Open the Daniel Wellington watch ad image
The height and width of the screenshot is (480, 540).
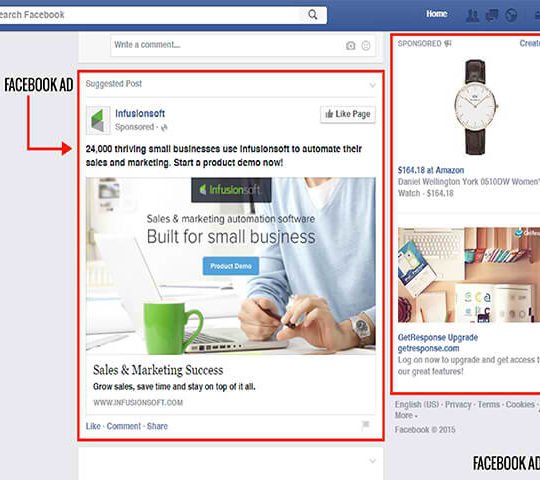tap(476, 107)
